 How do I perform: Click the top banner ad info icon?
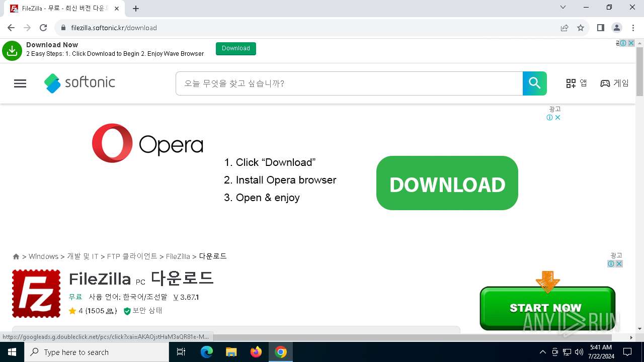(x=623, y=43)
